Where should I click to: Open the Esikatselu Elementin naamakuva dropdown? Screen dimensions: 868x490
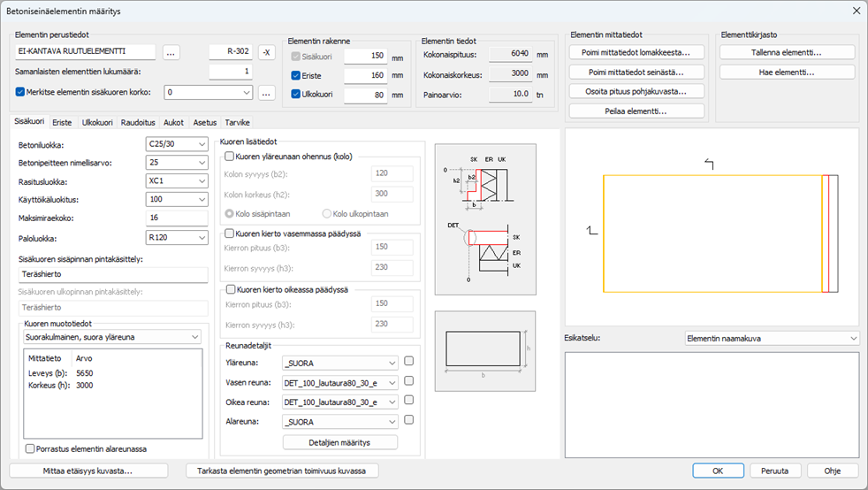coord(772,338)
